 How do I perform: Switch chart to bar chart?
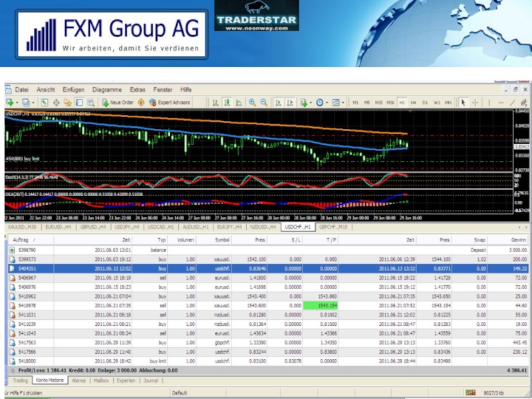click(x=215, y=102)
